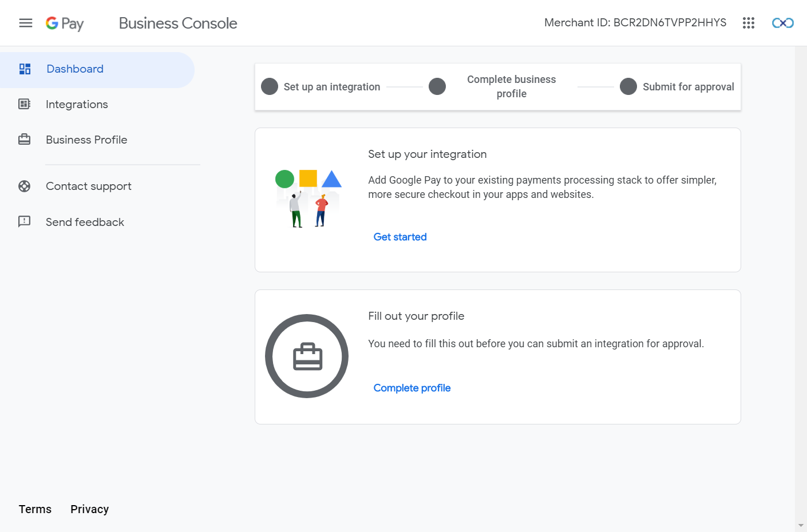Image resolution: width=807 pixels, height=532 pixels.
Task: Click the Business Profile briefcase icon
Action: (x=25, y=140)
